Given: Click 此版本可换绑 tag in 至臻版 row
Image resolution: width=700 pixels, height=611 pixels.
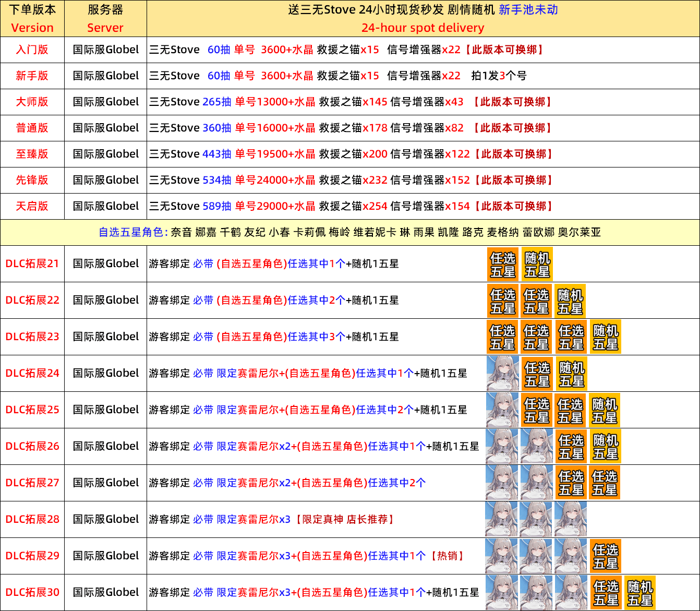Looking at the screenshot, I should coord(513,154).
